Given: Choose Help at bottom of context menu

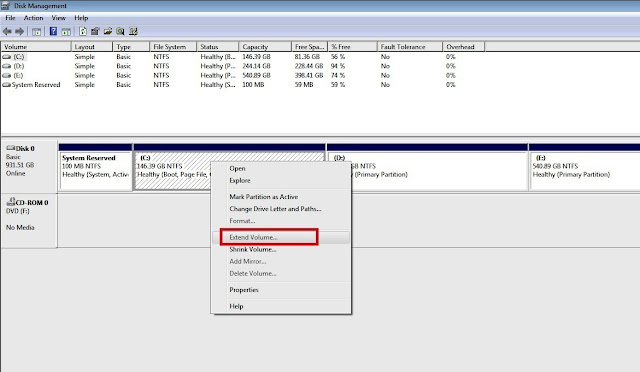Looking at the screenshot, I should pos(281,306).
